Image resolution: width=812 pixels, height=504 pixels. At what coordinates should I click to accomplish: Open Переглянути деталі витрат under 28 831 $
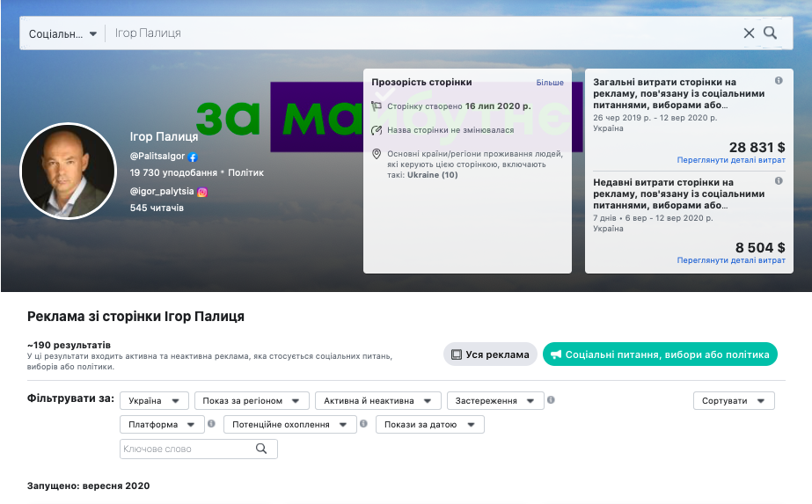point(731,161)
